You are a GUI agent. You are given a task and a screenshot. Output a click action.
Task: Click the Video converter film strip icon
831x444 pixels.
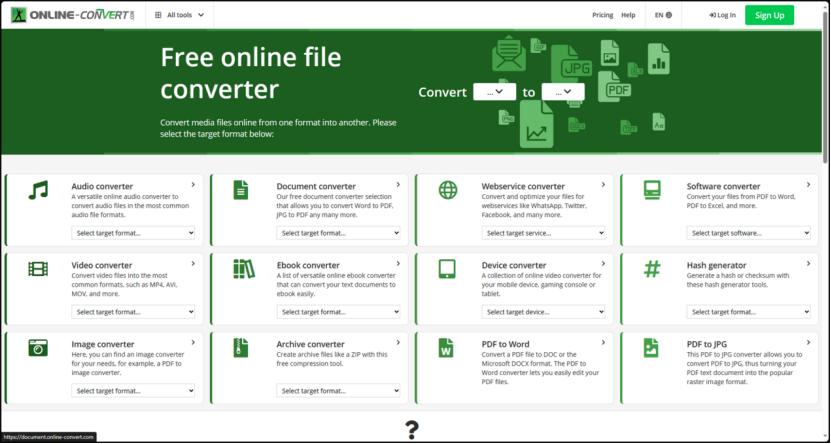[38, 268]
